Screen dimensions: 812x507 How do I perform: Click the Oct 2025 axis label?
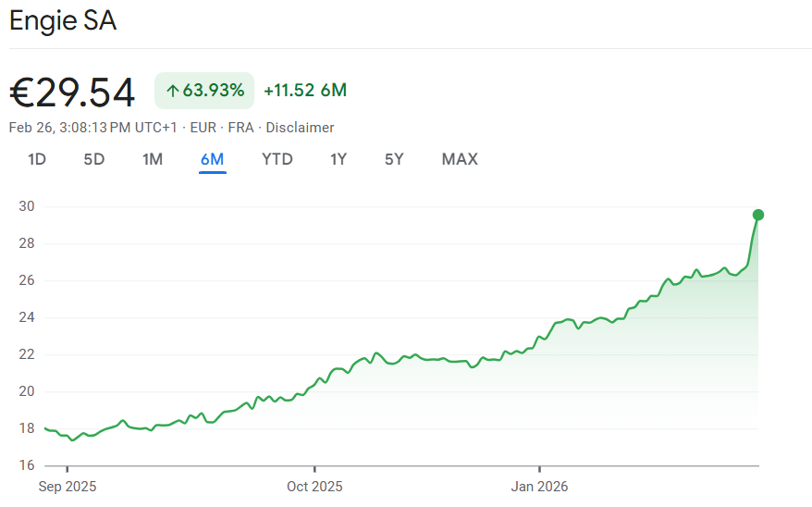click(314, 487)
